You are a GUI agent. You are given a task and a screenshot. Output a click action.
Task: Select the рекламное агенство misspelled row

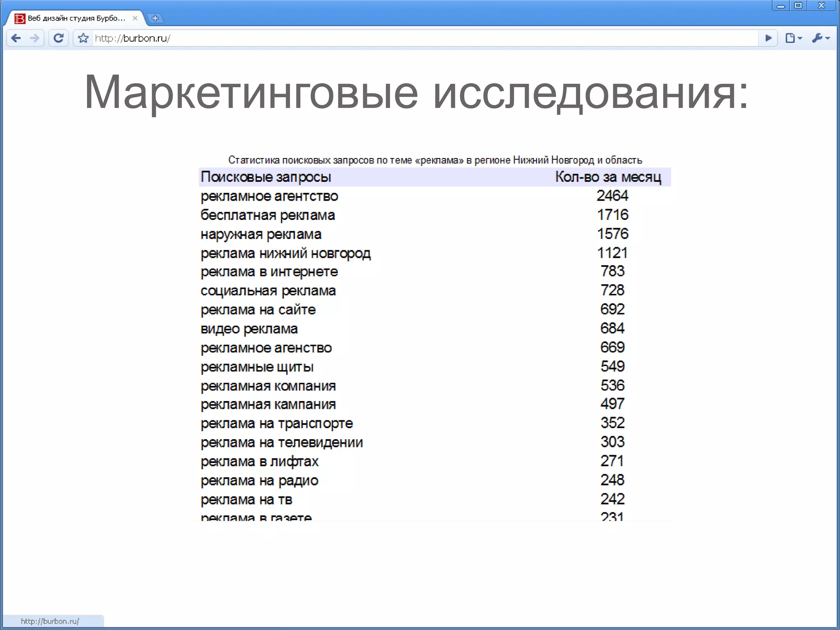click(435, 348)
